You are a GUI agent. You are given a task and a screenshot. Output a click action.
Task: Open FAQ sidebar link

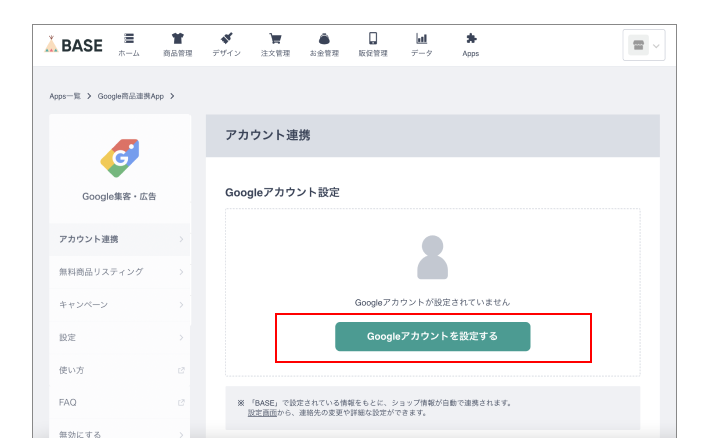pos(120,403)
